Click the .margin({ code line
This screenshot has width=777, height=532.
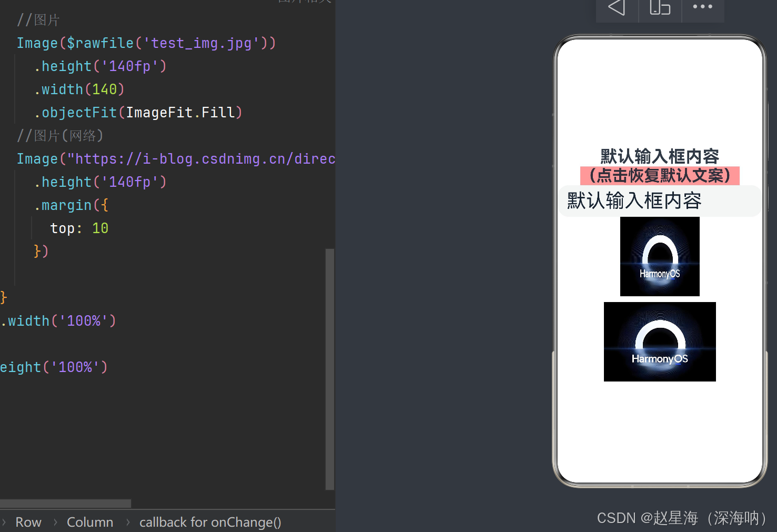pos(71,205)
